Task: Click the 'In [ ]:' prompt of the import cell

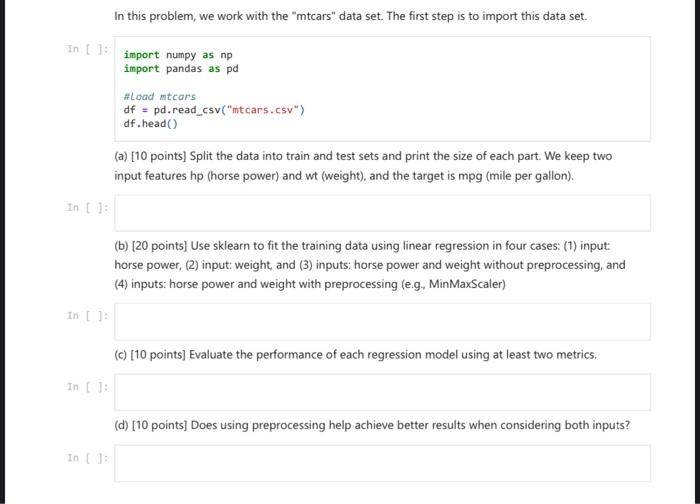Action: click(88, 49)
